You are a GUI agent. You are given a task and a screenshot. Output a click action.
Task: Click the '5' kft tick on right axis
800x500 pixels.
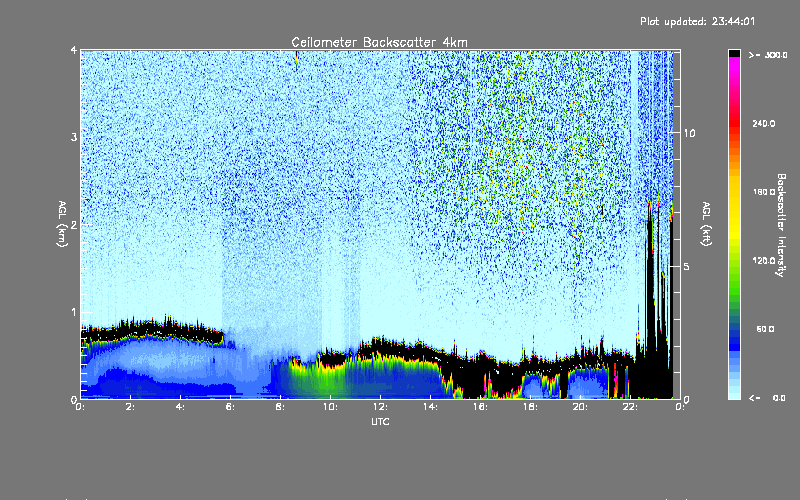pos(686,266)
